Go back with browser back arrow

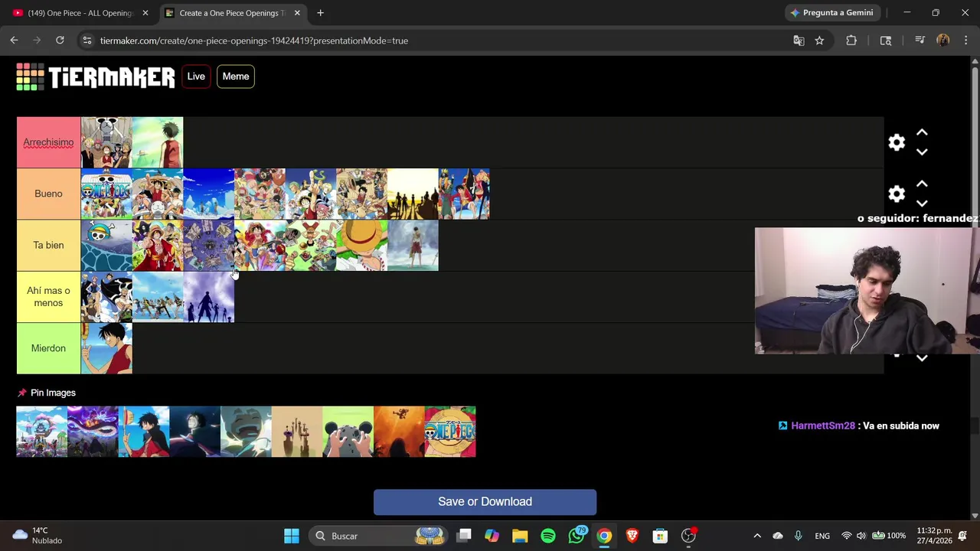click(14, 41)
